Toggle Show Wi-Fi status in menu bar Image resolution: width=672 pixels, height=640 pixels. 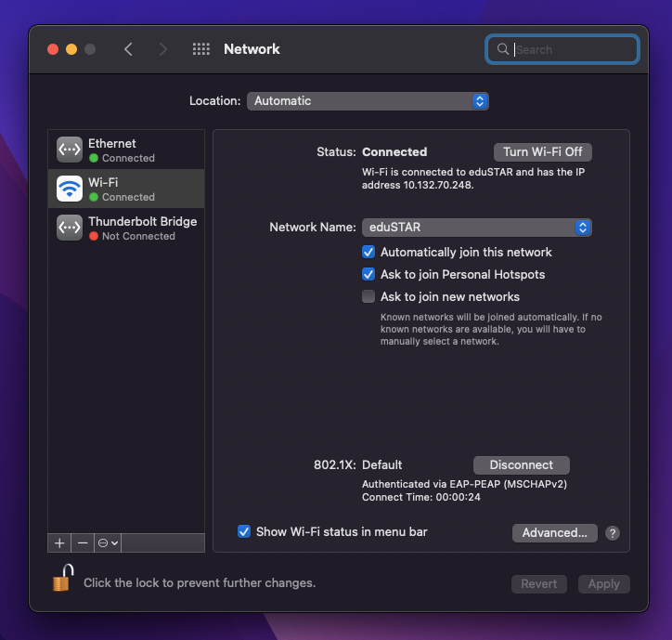(244, 531)
